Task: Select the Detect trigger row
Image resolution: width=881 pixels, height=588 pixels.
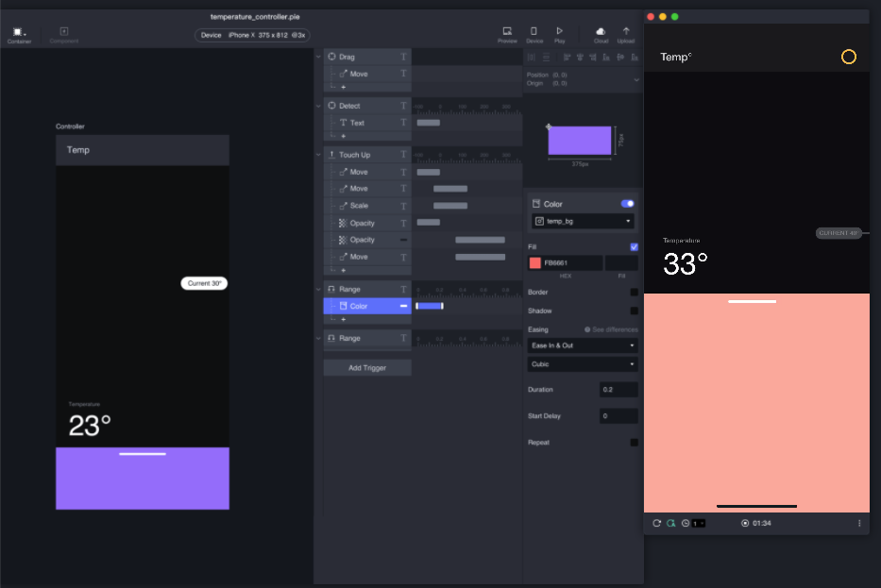Action: click(x=350, y=106)
